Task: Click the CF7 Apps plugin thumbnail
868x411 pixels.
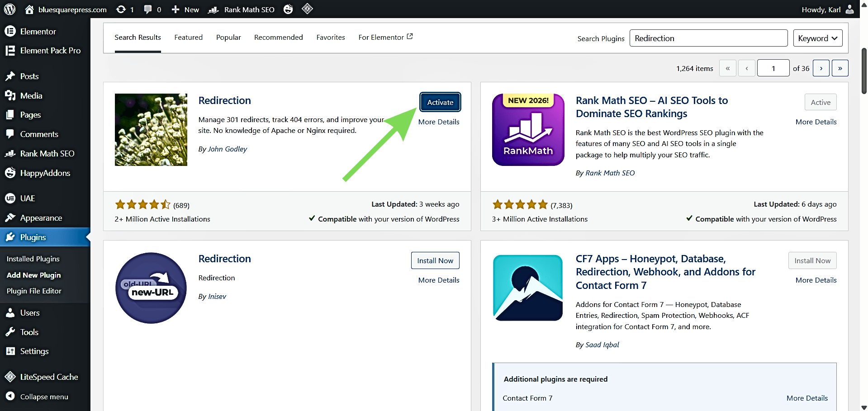Action: click(528, 288)
